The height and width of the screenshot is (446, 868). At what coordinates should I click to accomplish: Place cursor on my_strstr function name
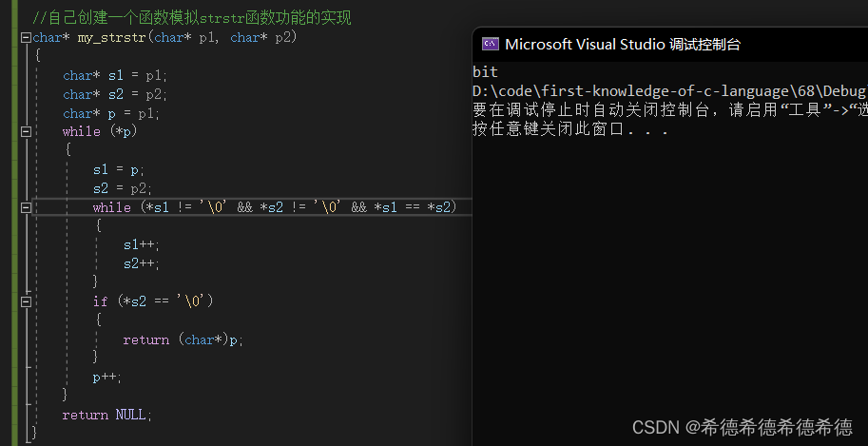pyautogui.click(x=111, y=38)
